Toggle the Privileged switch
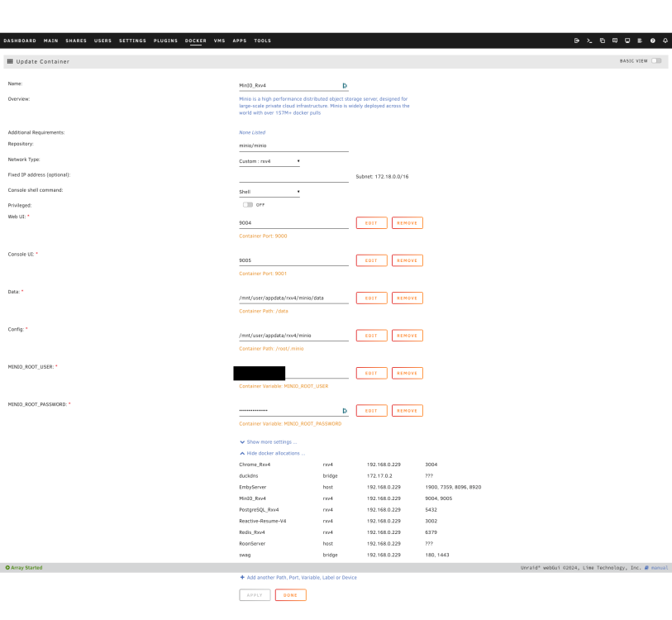The image size is (672, 620). tap(248, 205)
